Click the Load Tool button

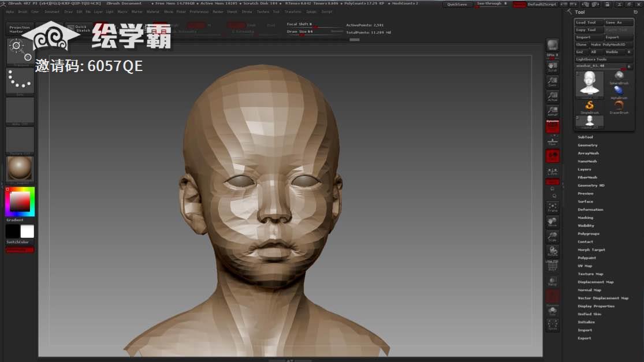click(x=589, y=23)
